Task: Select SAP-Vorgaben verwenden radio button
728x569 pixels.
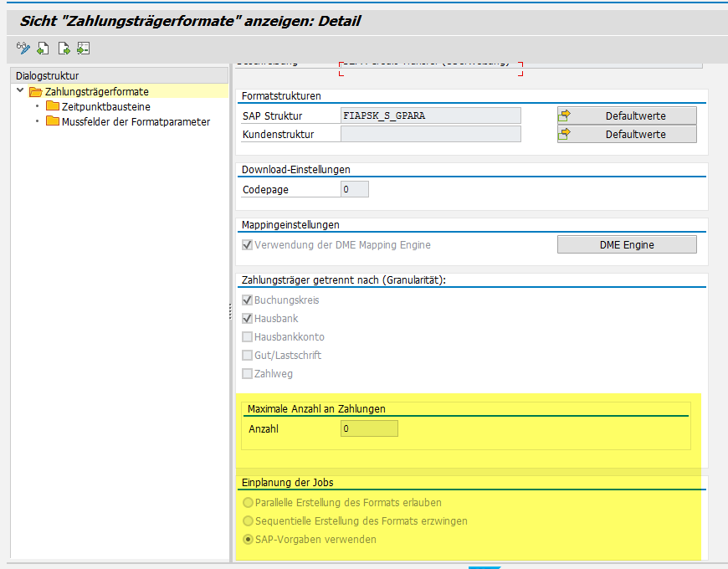Action: tap(248, 540)
